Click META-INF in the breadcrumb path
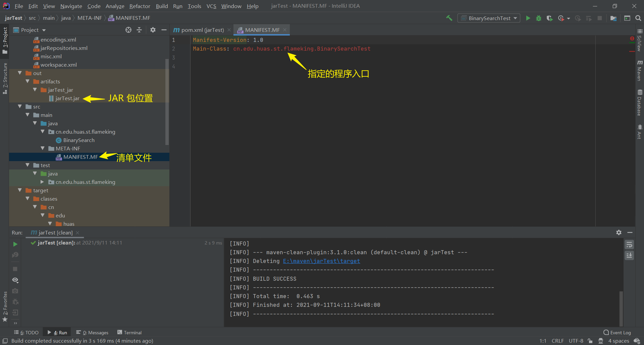The height and width of the screenshot is (345, 644). click(x=90, y=18)
